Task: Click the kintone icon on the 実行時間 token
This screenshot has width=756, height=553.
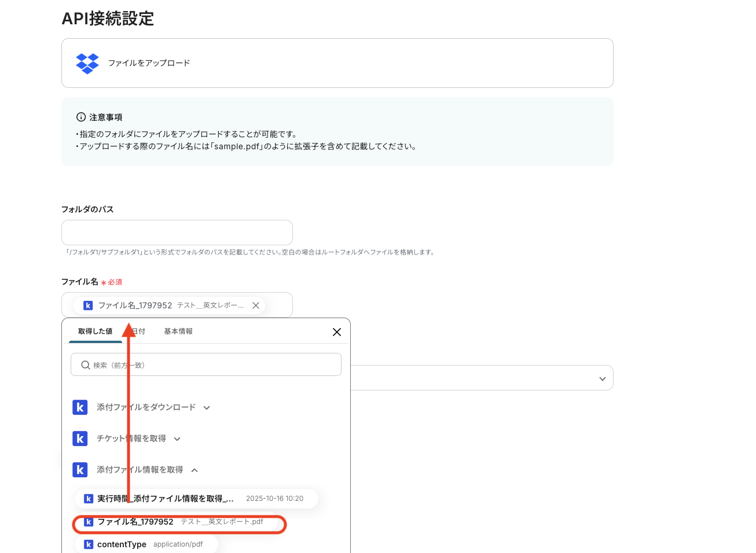Action: tap(89, 499)
